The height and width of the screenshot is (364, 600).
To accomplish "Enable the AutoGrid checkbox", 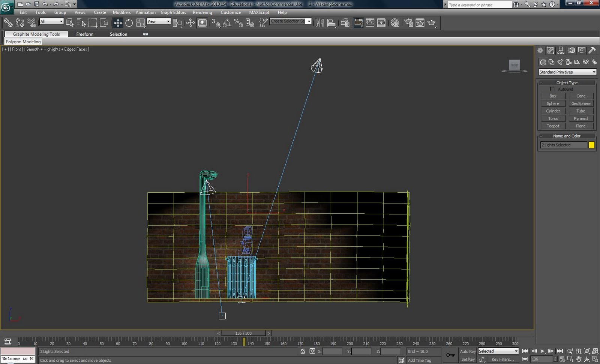I will click(x=552, y=89).
